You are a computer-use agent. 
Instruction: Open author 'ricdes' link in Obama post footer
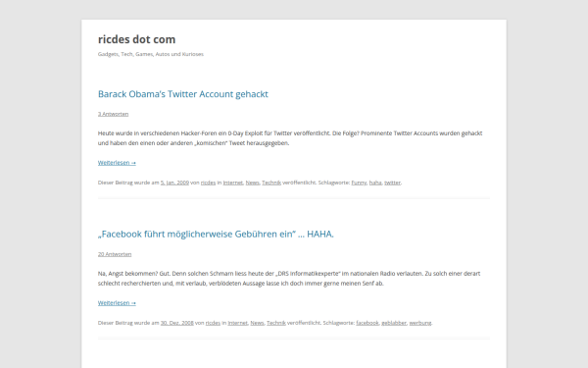pos(208,183)
